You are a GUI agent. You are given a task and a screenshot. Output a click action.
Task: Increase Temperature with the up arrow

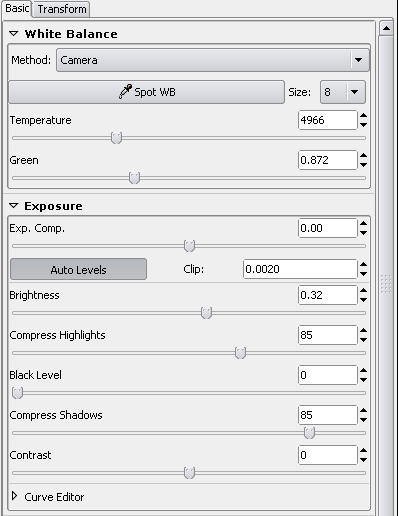pos(363,116)
